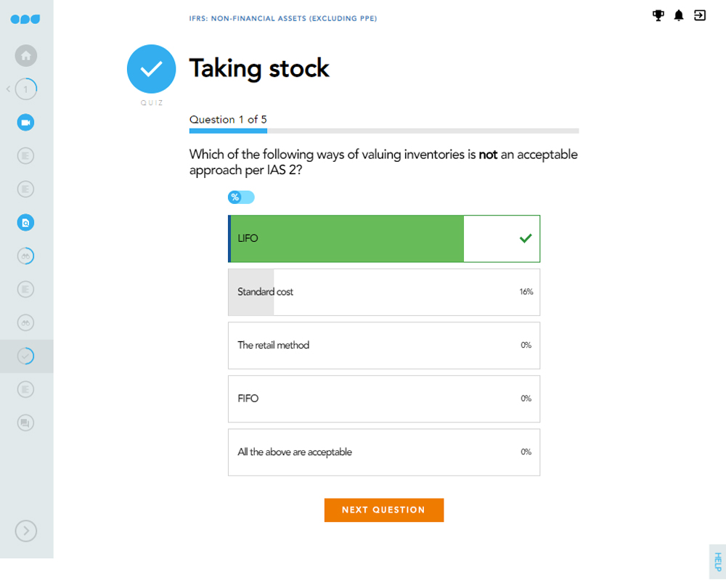The image size is (726, 588).
Task: Open the current quiz step in sidebar
Action: [x=26, y=356]
